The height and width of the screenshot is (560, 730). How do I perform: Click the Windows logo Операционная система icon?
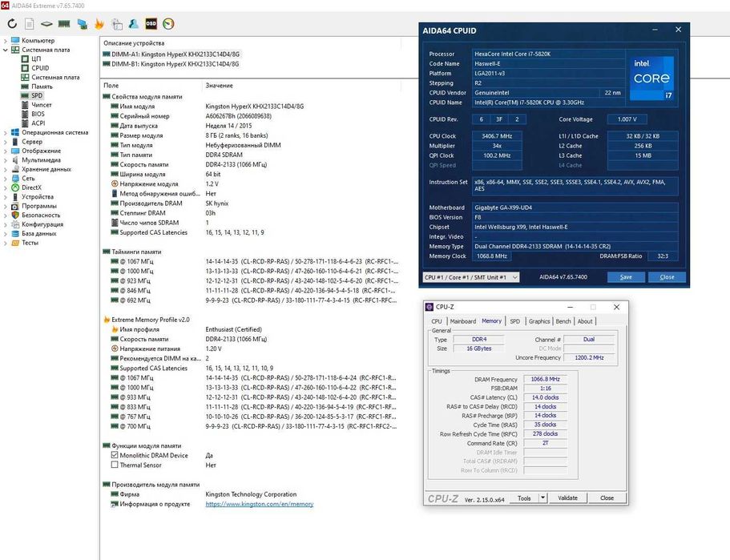(x=15, y=133)
